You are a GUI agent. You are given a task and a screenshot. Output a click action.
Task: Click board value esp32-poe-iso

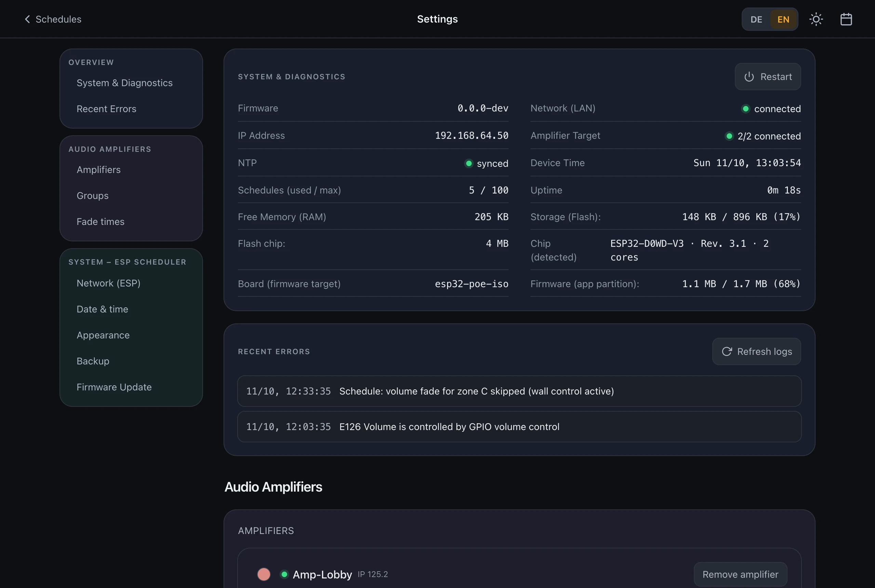coord(471,284)
